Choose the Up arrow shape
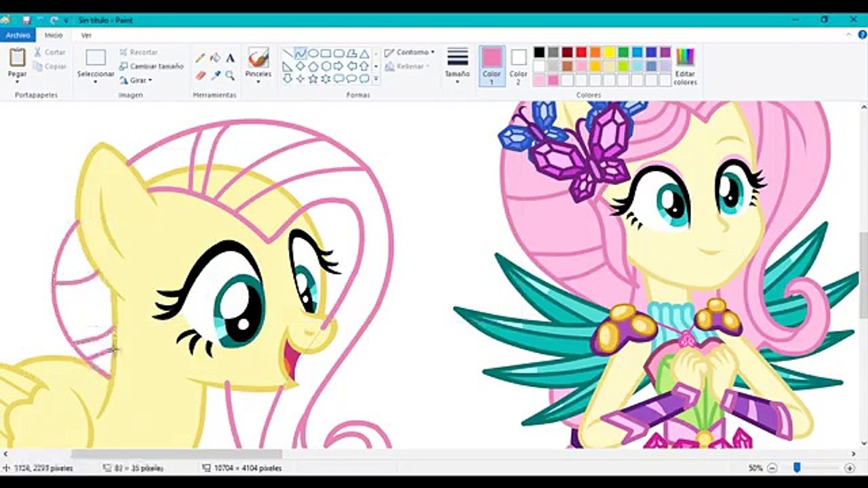The width and height of the screenshot is (868, 488). pyautogui.click(x=364, y=66)
